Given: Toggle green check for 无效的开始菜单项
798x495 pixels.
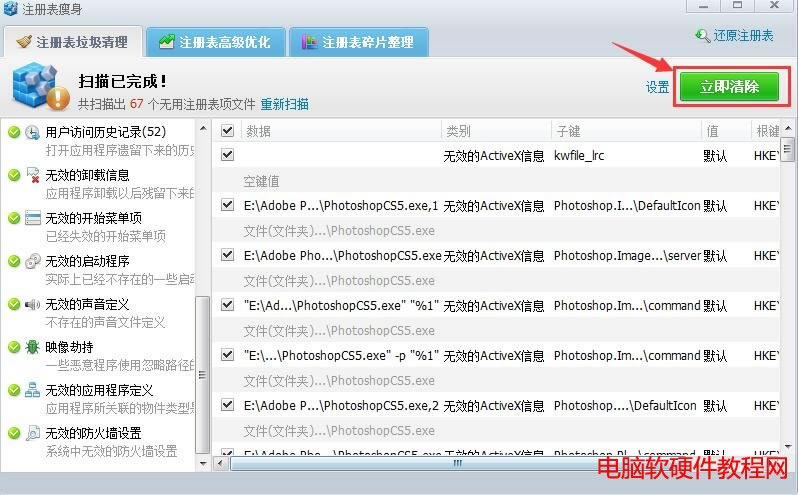Looking at the screenshot, I should pos(14,218).
